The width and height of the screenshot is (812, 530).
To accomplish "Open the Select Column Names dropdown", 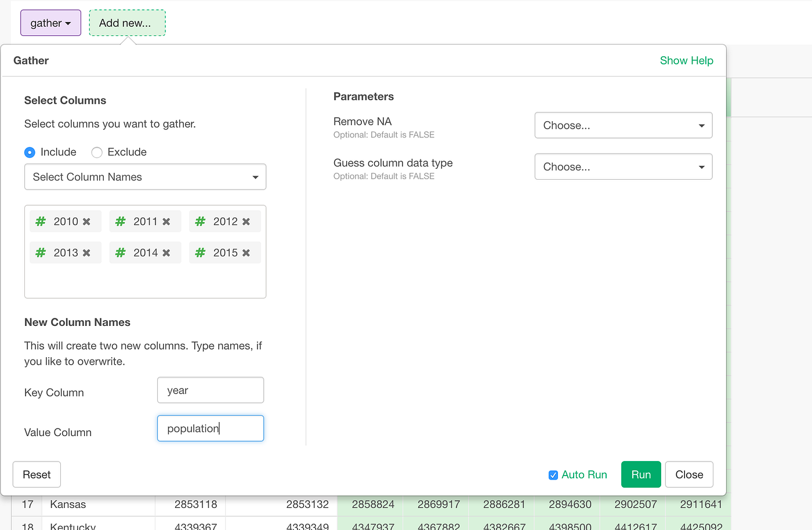I will [x=145, y=177].
